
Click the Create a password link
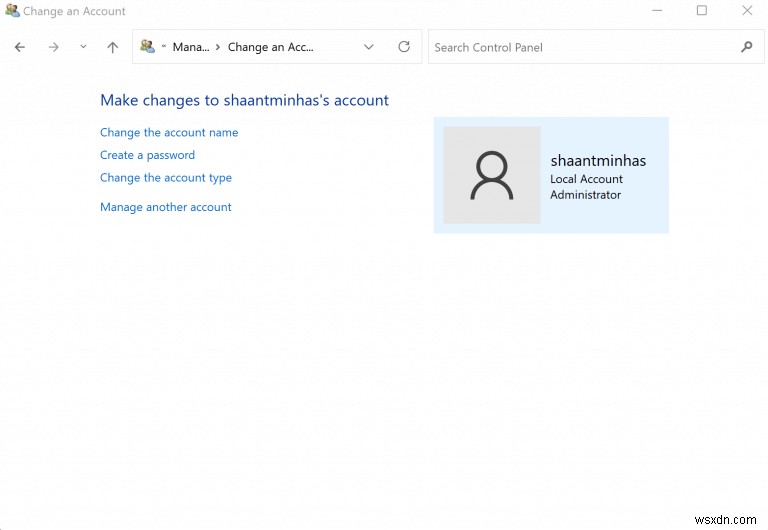pos(147,155)
